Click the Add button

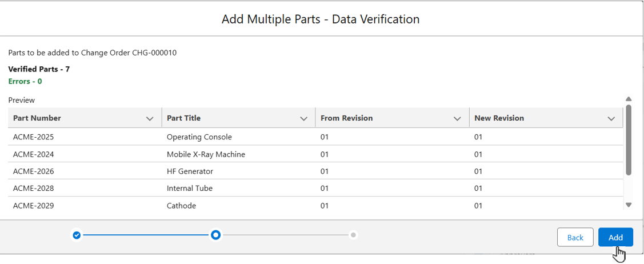[615, 237]
